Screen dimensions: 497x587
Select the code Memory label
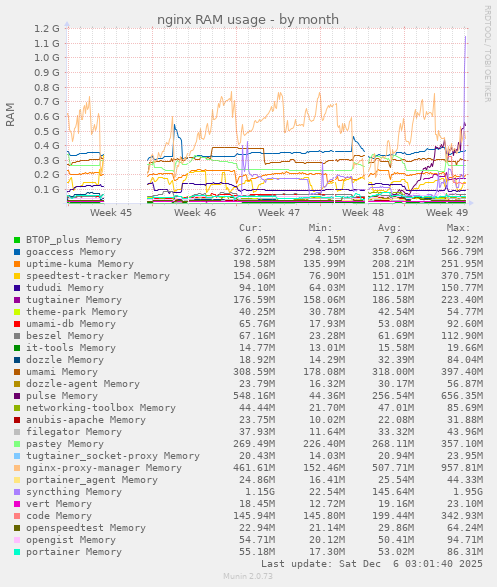pyautogui.click(x=59, y=516)
